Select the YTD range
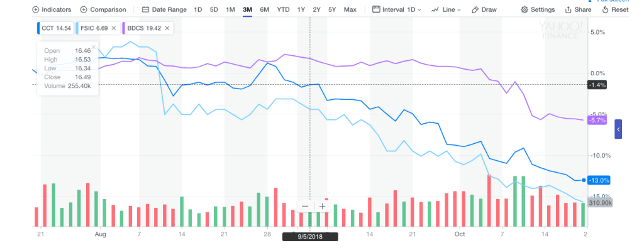 click(x=282, y=9)
